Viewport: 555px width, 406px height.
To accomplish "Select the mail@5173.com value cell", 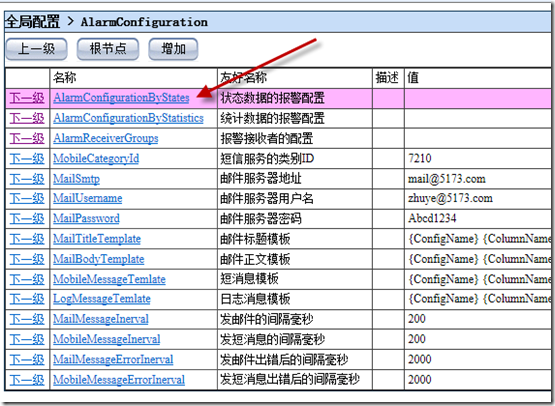I will (478, 178).
